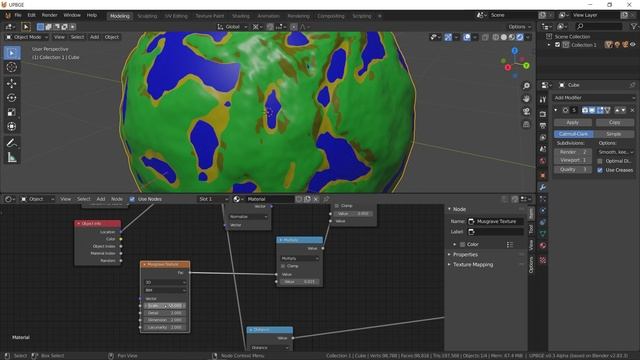Open the View Layer properties tab
640x360 pixels.
pos(543,138)
